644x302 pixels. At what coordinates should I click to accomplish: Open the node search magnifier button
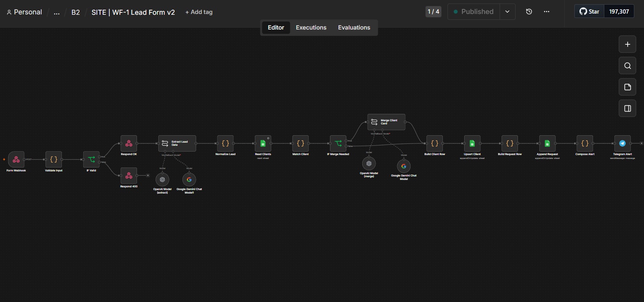point(627,66)
